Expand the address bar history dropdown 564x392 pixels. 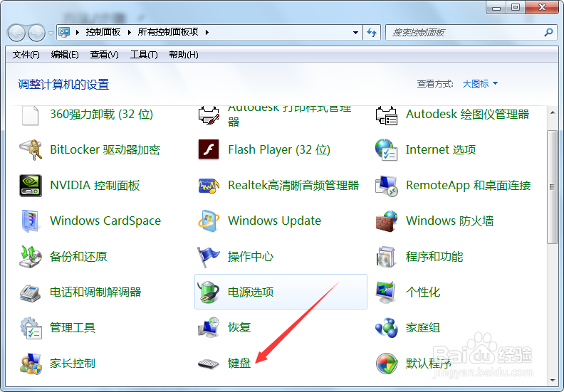(x=355, y=32)
